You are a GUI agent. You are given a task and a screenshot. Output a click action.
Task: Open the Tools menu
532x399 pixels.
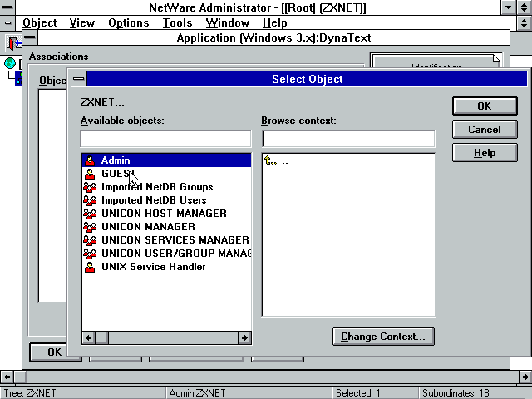pyautogui.click(x=177, y=22)
